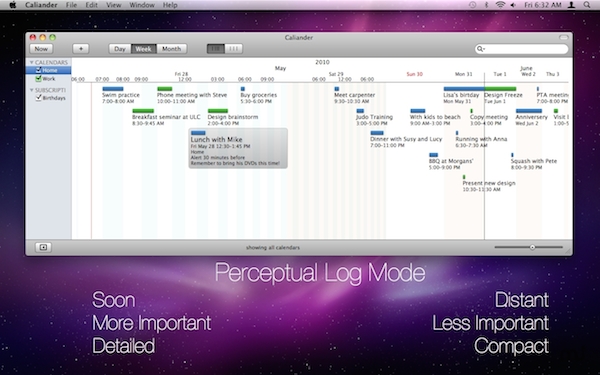The width and height of the screenshot is (600, 375).
Task: Toggle the Home calendar checkbox
Action: click(x=38, y=70)
